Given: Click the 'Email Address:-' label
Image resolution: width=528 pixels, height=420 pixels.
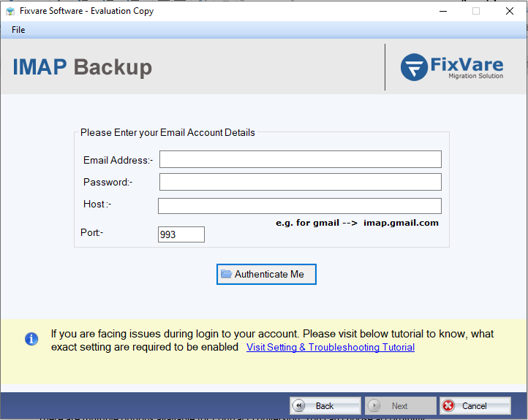Looking at the screenshot, I should click(x=118, y=160).
